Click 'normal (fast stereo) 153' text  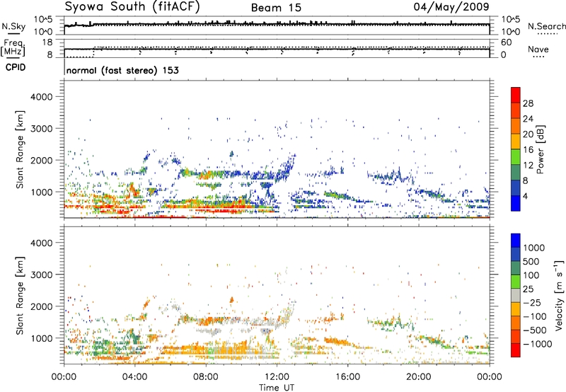[122, 70]
